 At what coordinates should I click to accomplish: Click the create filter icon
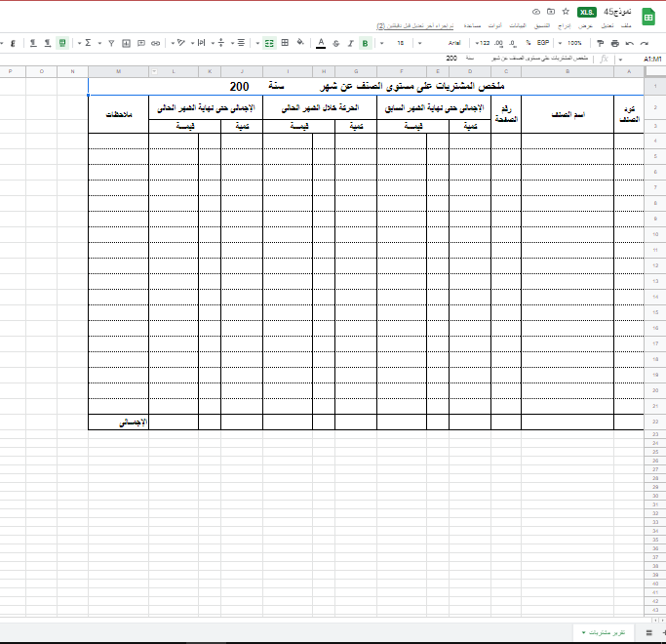pos(111,43)
